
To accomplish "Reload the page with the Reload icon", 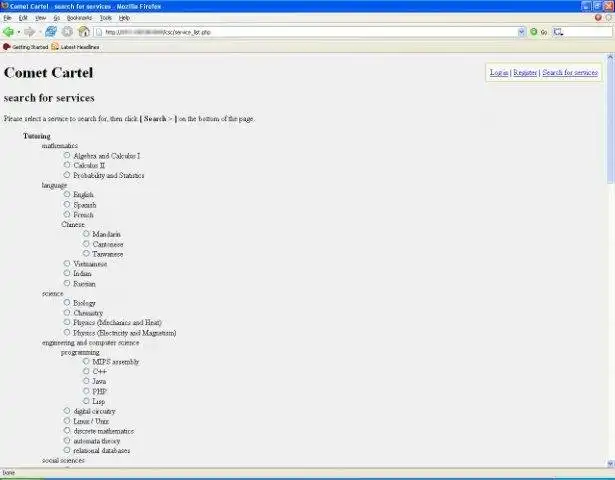I will tap(51, 32).
